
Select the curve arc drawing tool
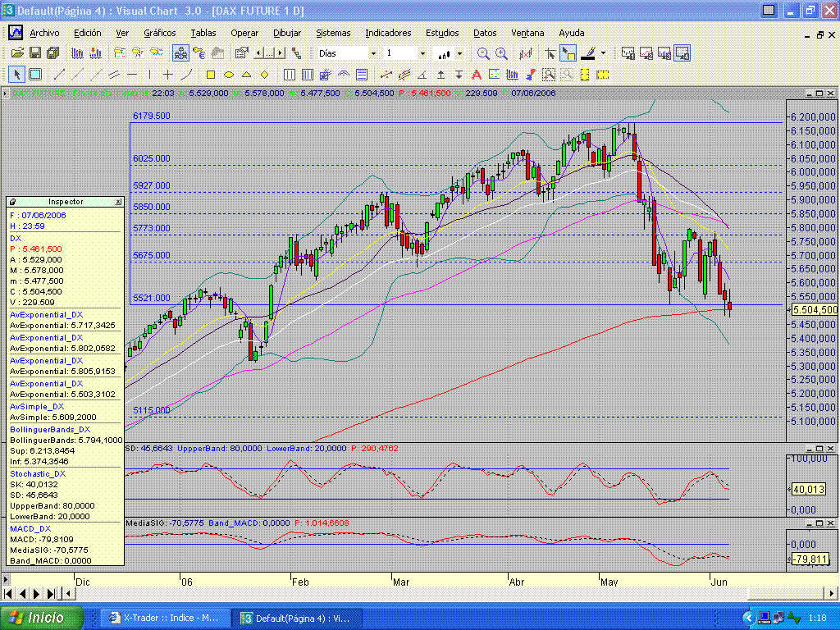click(186, 75)
